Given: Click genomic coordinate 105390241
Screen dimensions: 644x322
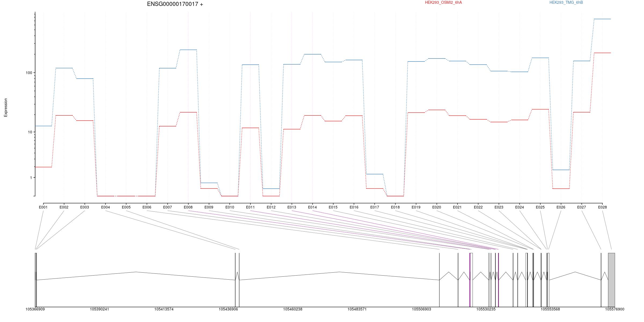Looking at the screenshot, I should (x=100, y=309).
